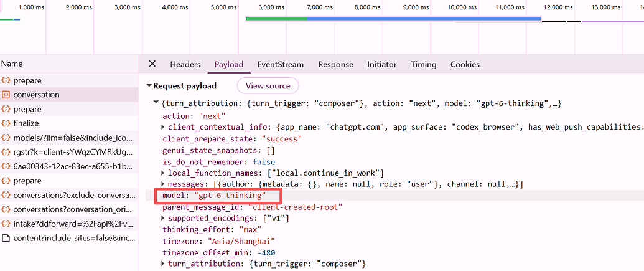Viewport: 644px width, 271px height.
Task: Close the request details panel
Action: (152, 64)
